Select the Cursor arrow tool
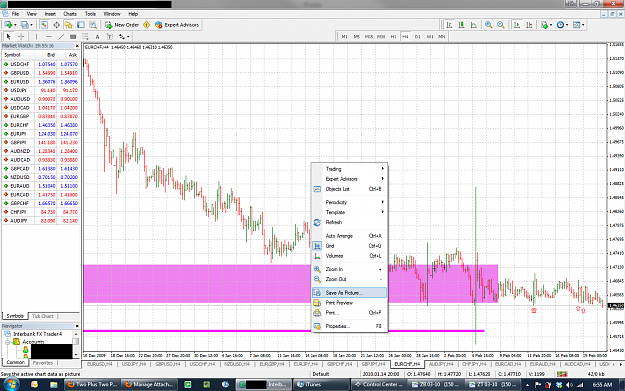Screen dimensions: 625x391 point(8,37)
